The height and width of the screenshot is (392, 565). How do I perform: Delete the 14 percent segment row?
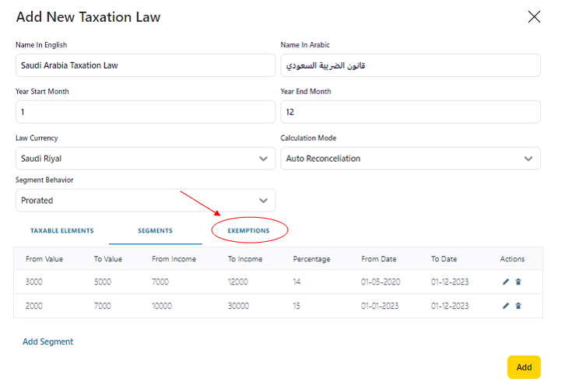518,282
